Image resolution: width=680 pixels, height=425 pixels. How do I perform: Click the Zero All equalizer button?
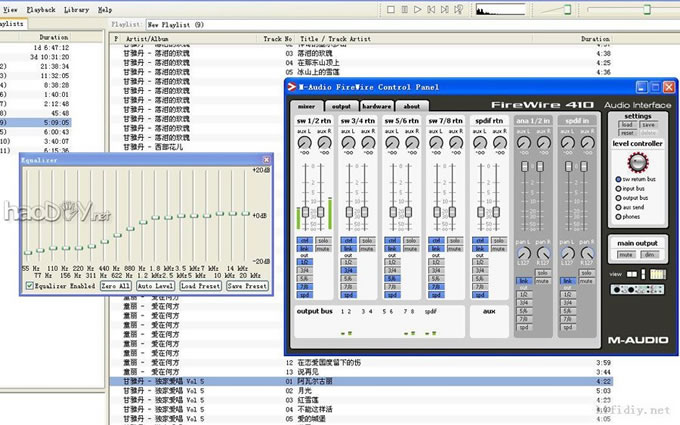pyautogui.click(x=116, y=285)
